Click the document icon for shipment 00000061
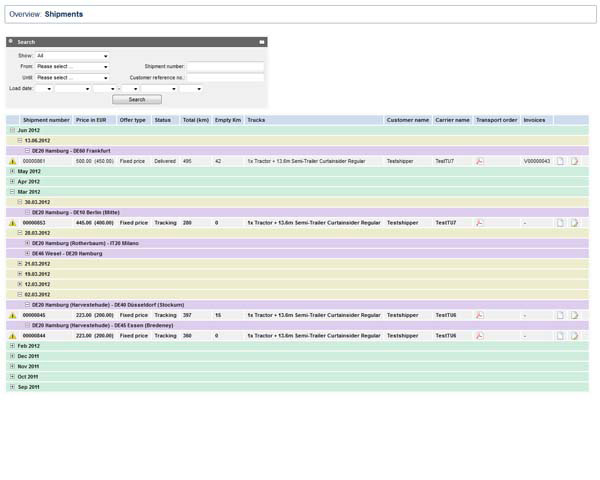The width and height of the screenshot is (600, 480). click(x=561, y=161)
